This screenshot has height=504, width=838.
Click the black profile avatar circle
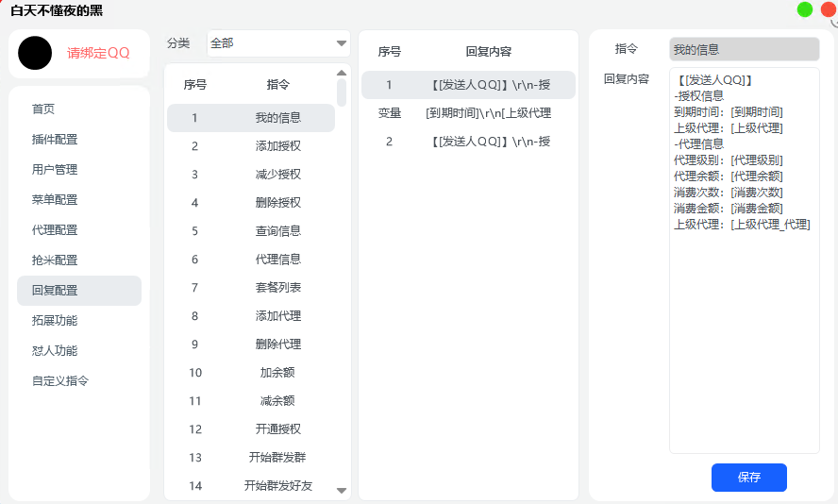point(35,53)
